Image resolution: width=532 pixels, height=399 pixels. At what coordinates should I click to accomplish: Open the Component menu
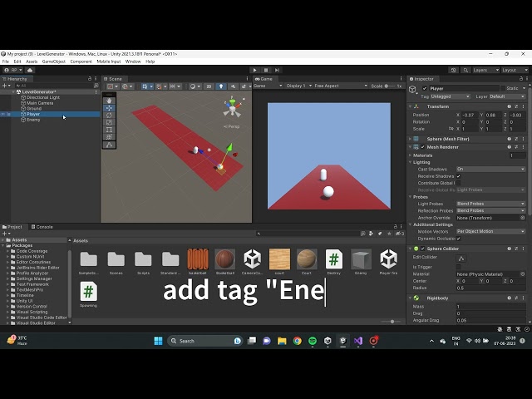coord(81,62)
